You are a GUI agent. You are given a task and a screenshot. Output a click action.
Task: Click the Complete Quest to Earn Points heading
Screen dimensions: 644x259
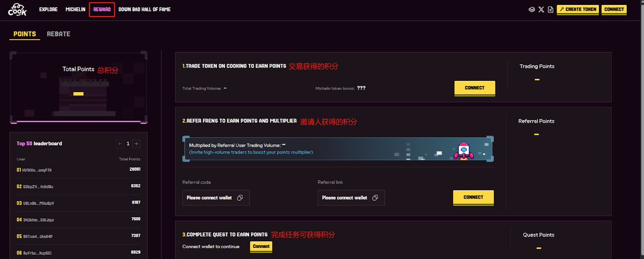click(225, 234)
